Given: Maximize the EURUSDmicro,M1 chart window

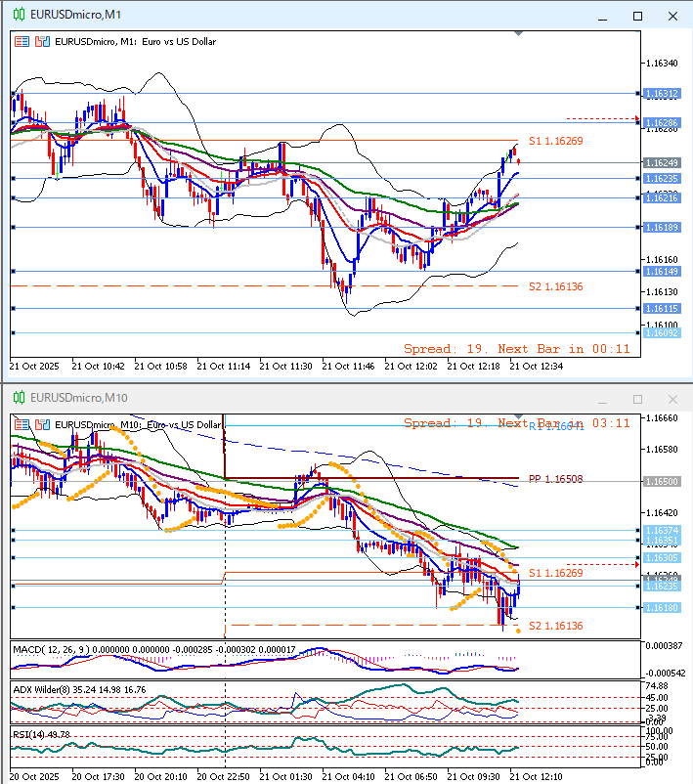Looking at the screenshot, I should pos(638,16).
